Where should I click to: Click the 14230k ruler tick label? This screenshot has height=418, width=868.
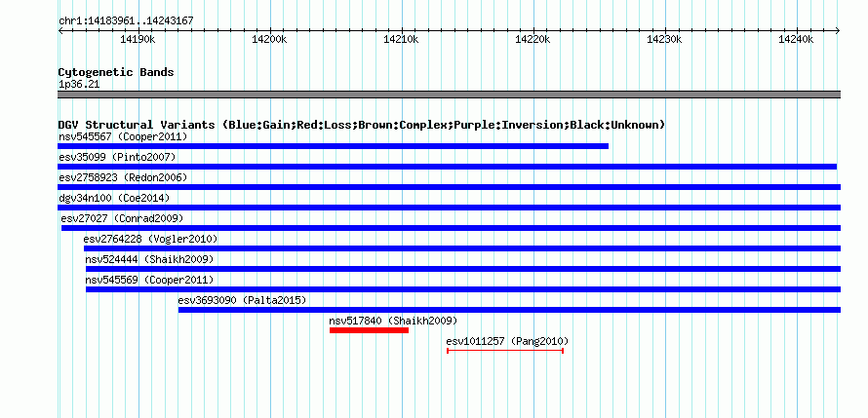pos(665,39)
